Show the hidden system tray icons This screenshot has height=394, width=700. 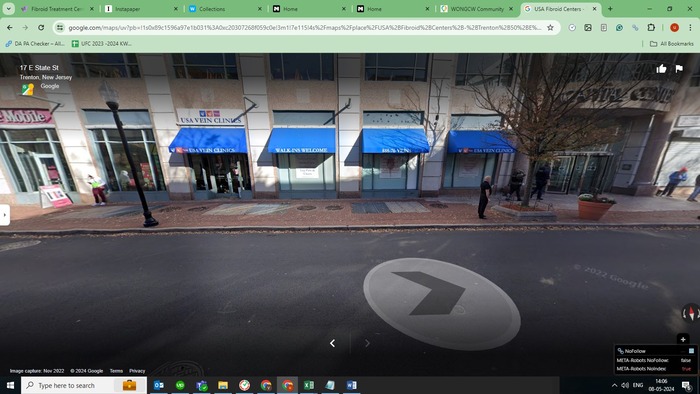tap(614, 385)
